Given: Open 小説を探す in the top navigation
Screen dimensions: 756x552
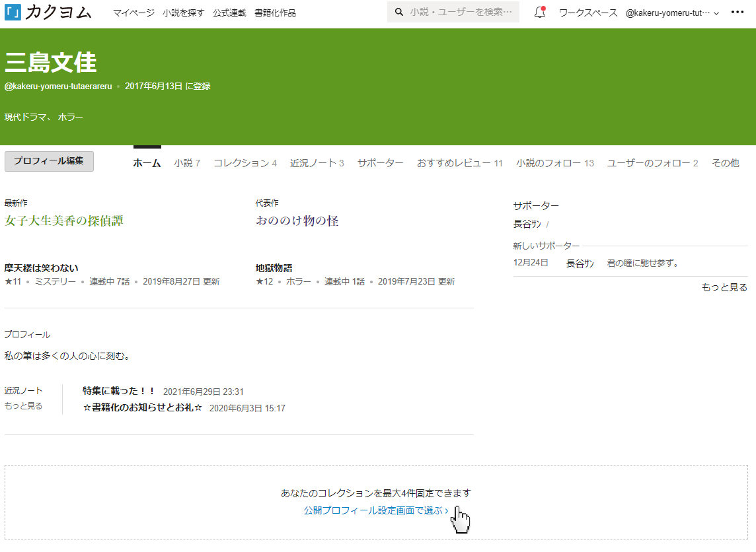Looking at the screenshot, I should 183,13.
